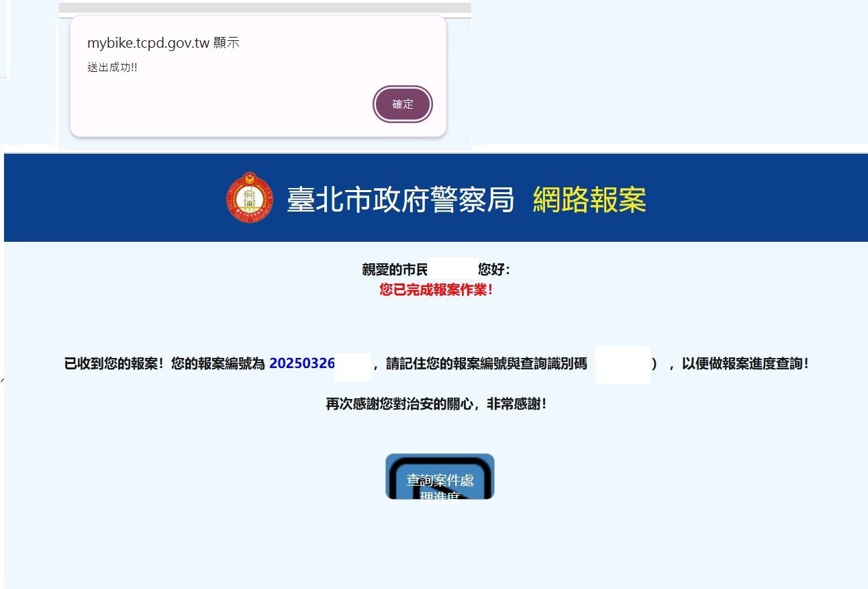868x589 pixels.
Task: Click the Taipei Police Department emblem logo
Action: (x=250, y=198)
